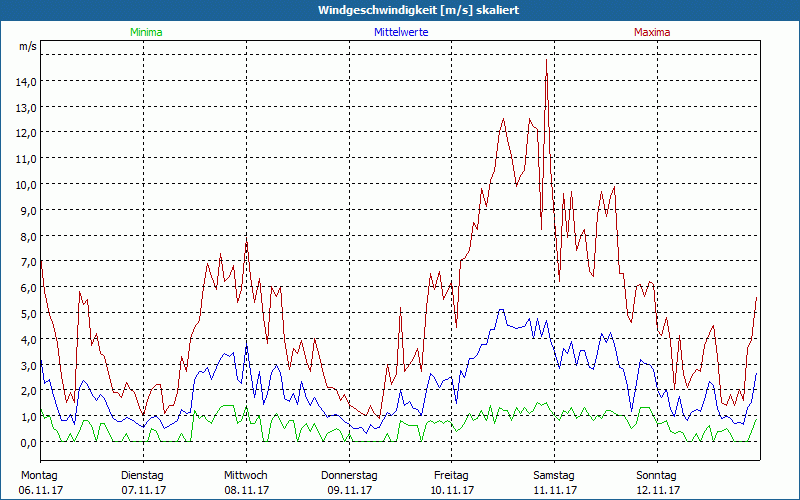Click the 11,0 y-axis value

26,159
